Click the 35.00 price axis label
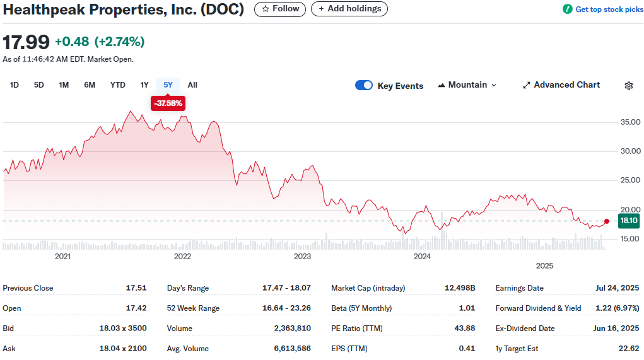Viewport: 644px width, 360px height. (x=631, y=122)
